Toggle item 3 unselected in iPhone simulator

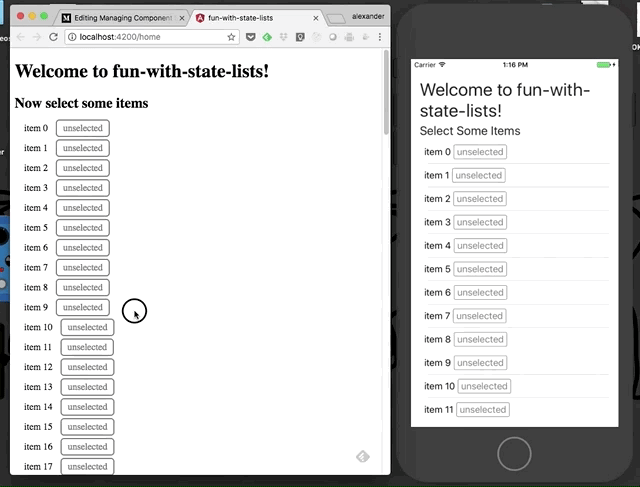point(479,222)
